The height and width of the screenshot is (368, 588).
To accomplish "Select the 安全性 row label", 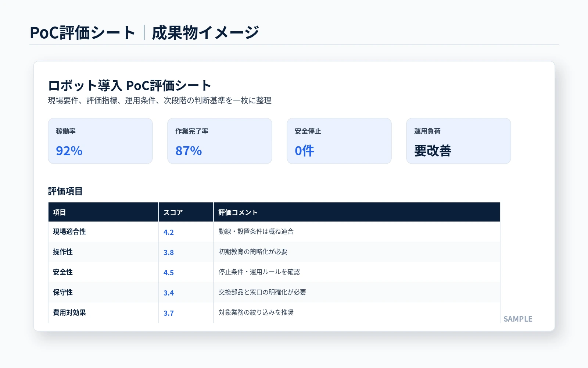I will (63, 272).
